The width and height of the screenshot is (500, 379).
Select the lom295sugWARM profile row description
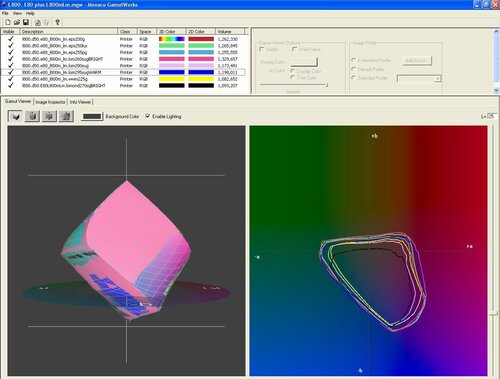click(62, 72)
